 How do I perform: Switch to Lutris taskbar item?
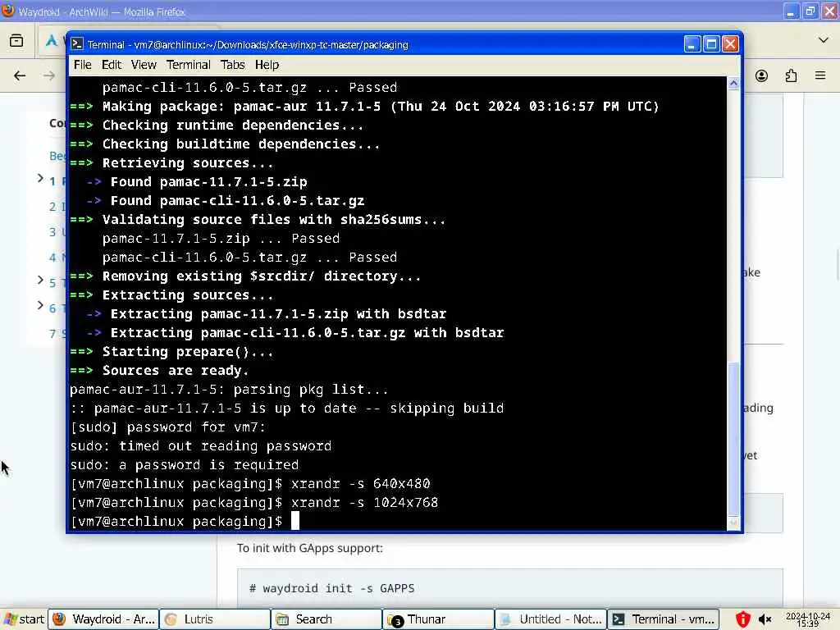pyautogui.click(x=215, y=619)
